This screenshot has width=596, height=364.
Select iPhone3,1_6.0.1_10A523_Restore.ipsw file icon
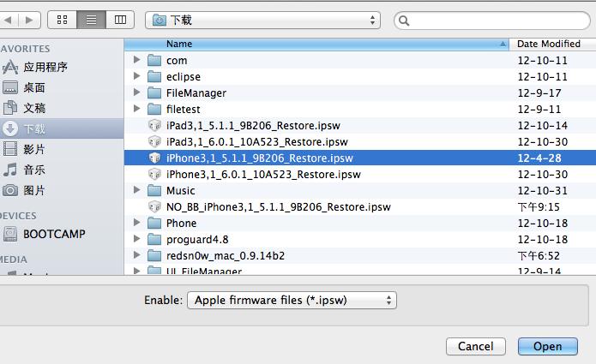154,174
